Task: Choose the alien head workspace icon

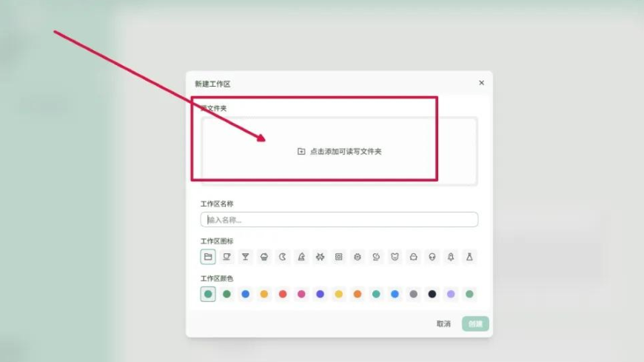Action: click(432, 257)
